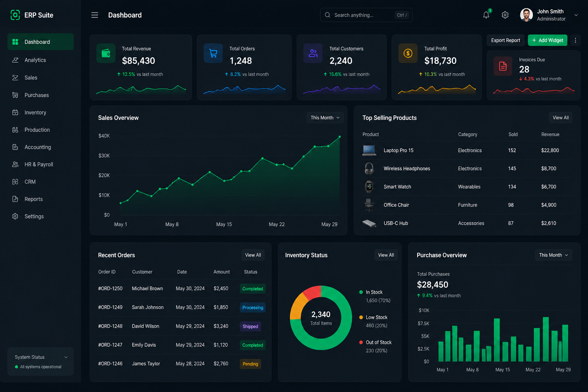Click the ERP Suite logo icon
The width and height of the screenshot is (588, 392).
[x=15, y=15]
